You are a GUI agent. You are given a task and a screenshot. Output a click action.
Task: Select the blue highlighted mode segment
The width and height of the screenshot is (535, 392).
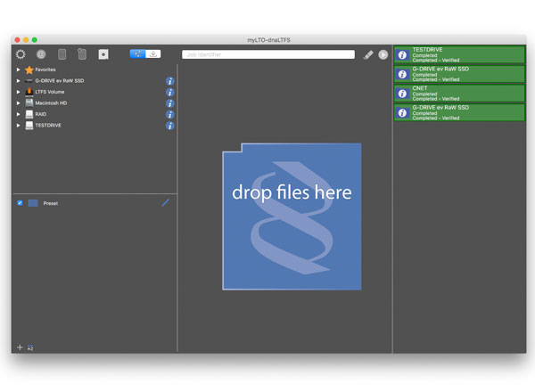137,53
